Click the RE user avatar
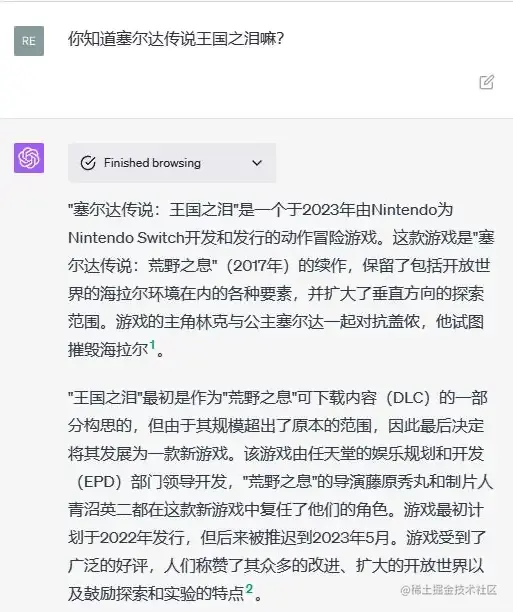513x612 pixels. [29, 41]
